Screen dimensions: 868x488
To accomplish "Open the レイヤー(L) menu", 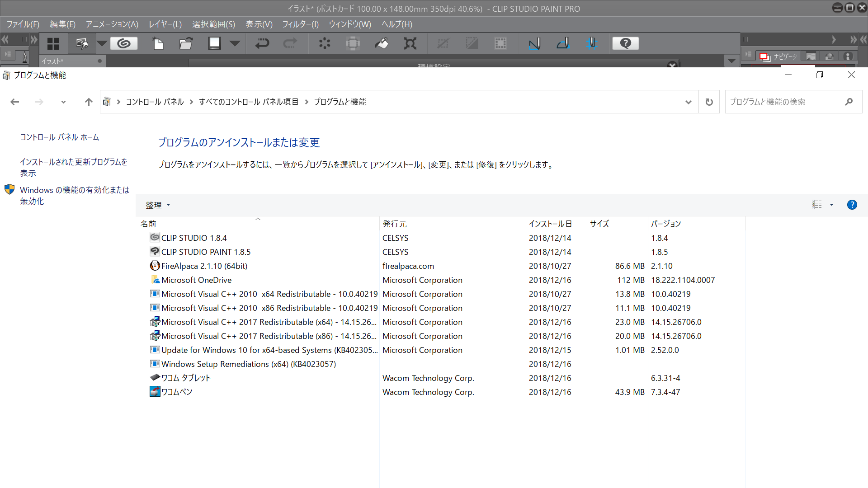I will point(165,24).
